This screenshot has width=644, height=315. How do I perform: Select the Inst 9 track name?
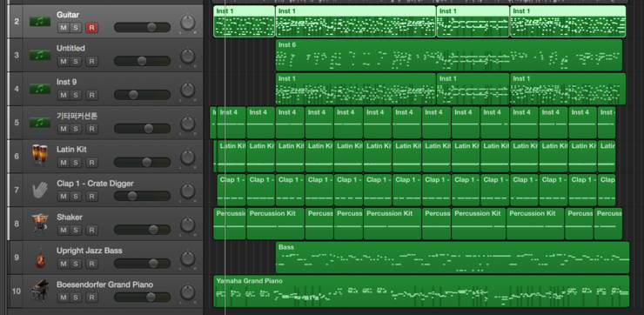coord(66,82)
